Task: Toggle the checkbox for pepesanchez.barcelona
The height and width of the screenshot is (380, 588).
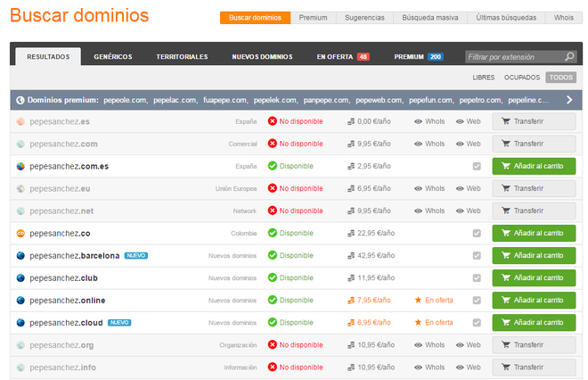Action: click(x=477, y=255)
